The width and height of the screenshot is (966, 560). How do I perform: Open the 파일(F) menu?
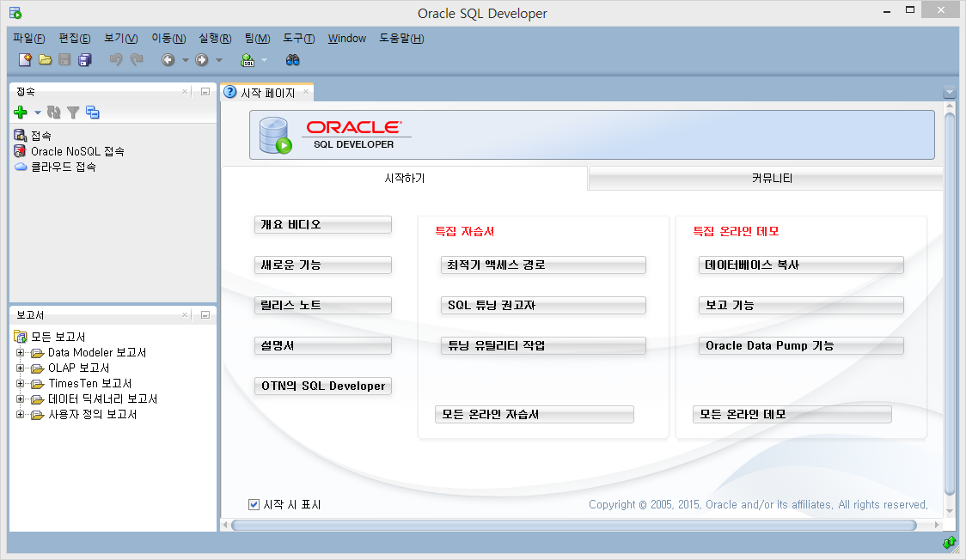(29, 38)
